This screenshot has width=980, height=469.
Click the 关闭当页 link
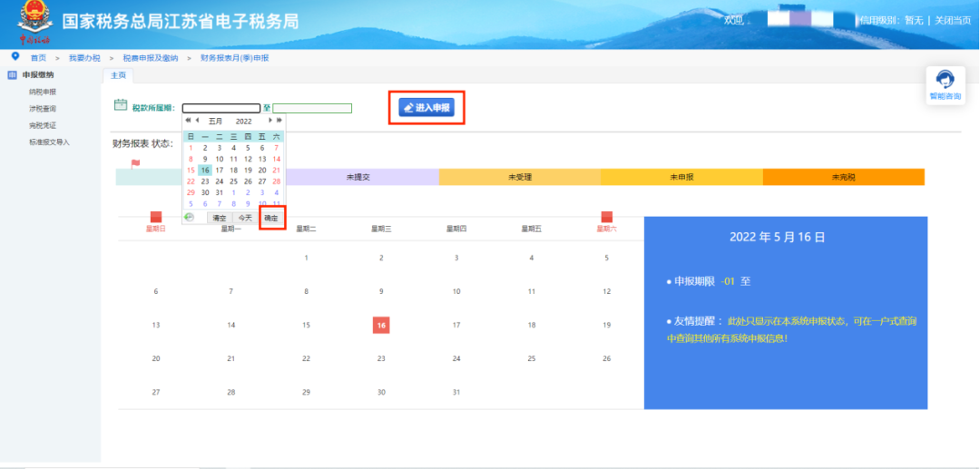[953, 21]
